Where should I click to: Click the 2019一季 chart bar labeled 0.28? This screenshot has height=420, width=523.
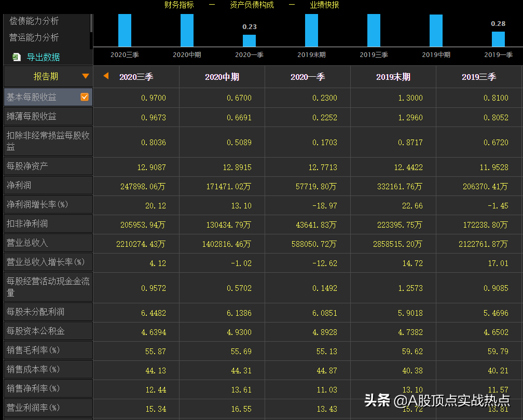coord(498,39)
